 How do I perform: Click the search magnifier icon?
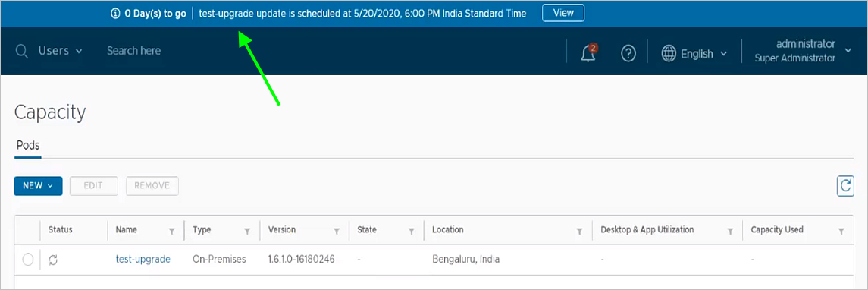tap(21, 52)
